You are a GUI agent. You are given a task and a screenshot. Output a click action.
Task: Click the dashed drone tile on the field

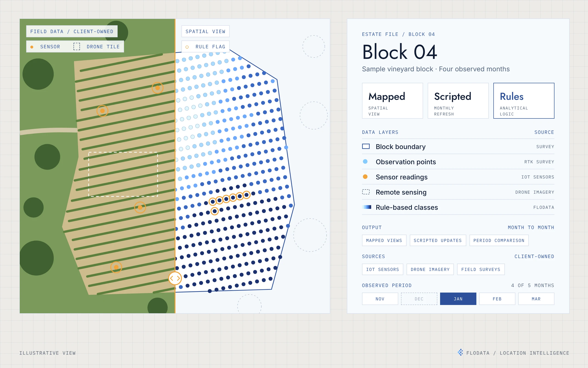point(123,174)
